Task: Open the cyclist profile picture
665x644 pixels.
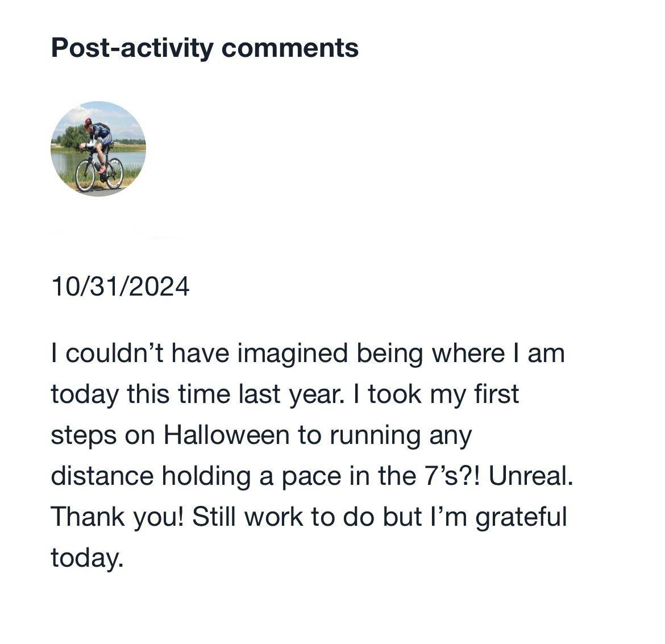Action: [x=98, y=149]
